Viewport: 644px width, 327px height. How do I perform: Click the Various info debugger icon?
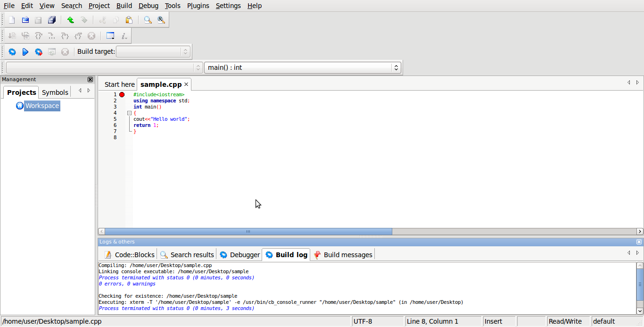124,36
